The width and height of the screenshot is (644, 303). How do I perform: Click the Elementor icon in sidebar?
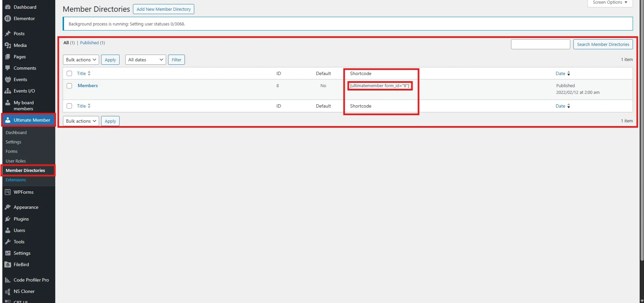(8, 18)
